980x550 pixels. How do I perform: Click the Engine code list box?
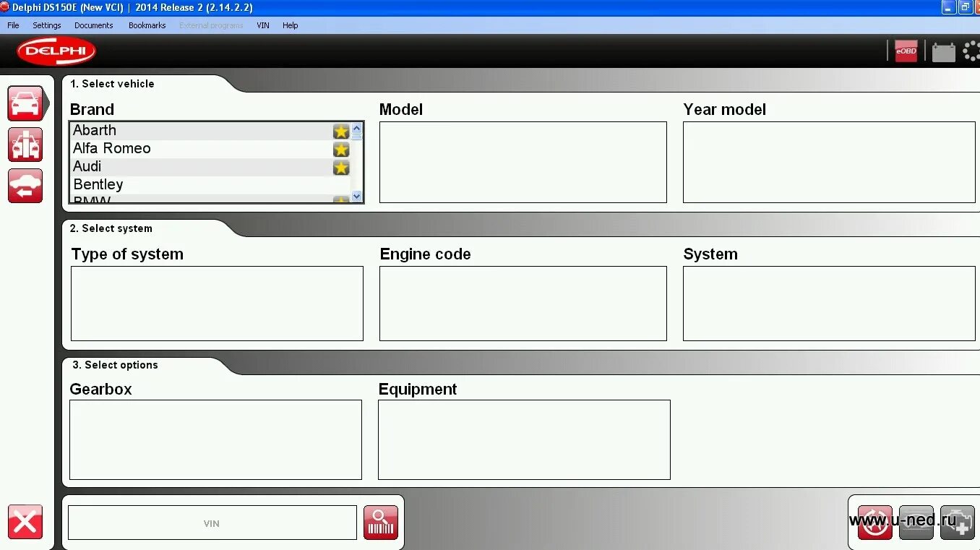(x=523, y=304)
